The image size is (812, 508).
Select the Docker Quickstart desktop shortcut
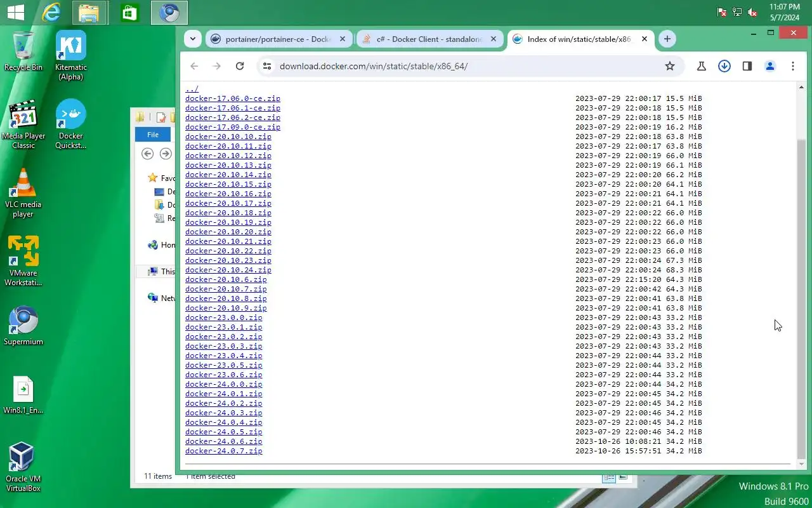tap(71, 124)
